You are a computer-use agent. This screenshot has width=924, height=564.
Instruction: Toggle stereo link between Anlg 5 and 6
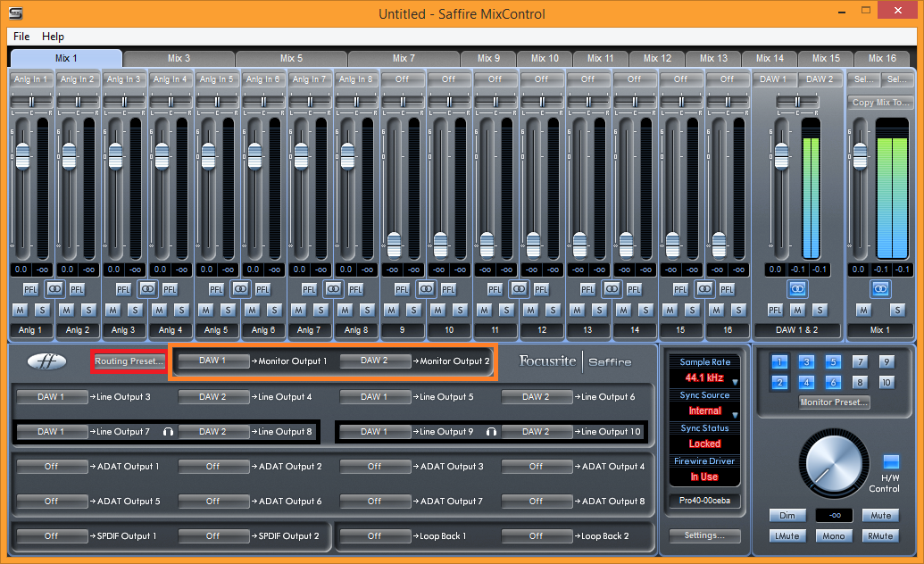point(240,289)
